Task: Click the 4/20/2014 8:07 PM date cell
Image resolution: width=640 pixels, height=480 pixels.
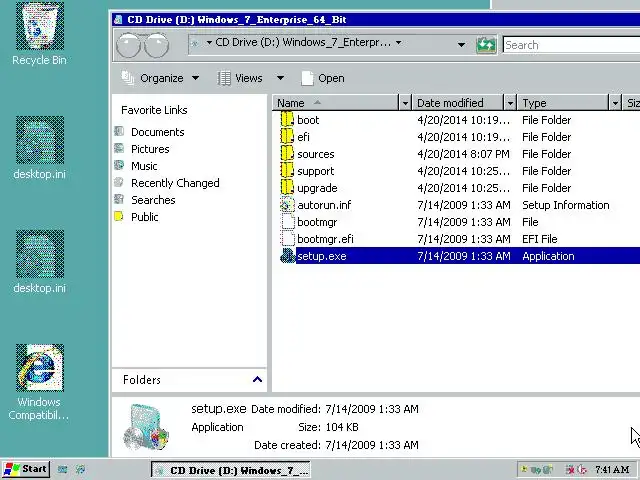Action: pyautogui.click(x=463, y=154)
